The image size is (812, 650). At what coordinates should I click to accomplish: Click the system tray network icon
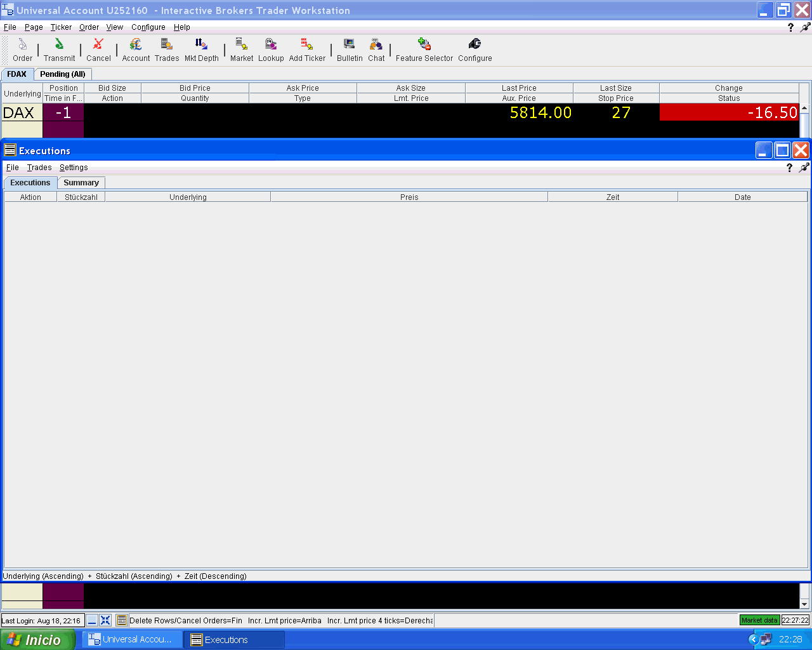[766, 639]
